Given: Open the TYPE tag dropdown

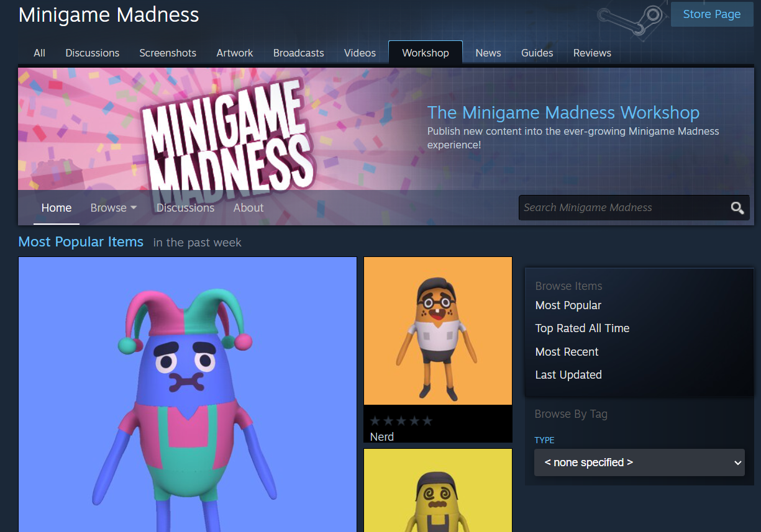Looking at the screenshot, I should [x=639, y=462].
